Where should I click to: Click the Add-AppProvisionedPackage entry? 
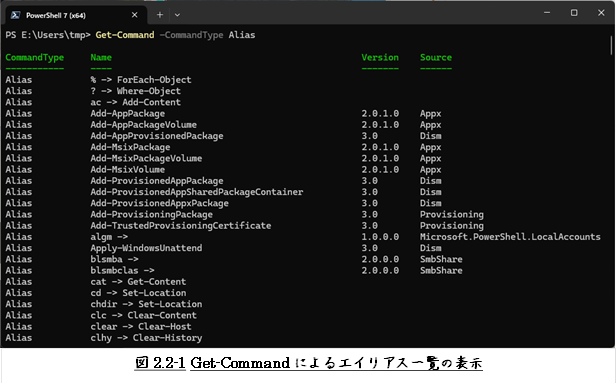tap(157, 136)
